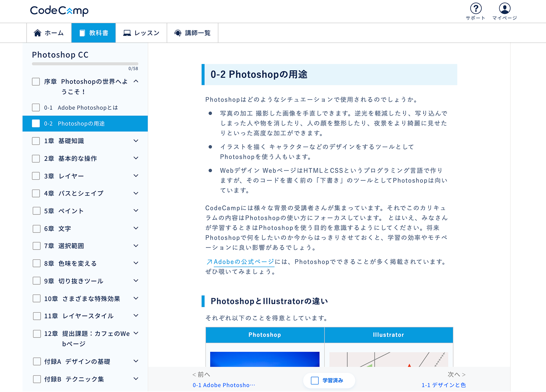This screenshot has height=392, width=546.
Task: Go to previous lesson 0-1 Adobe Photosho…
Action: coord(224,385)
